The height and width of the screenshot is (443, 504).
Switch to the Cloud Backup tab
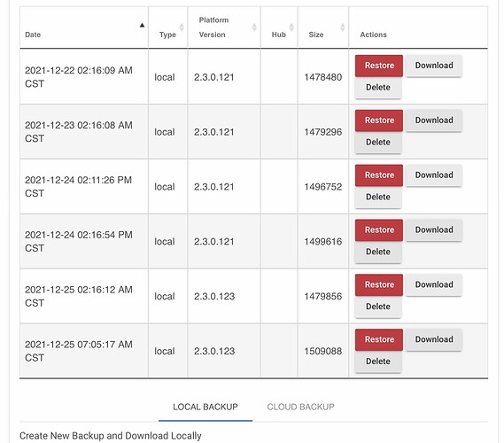pos(300,407)
